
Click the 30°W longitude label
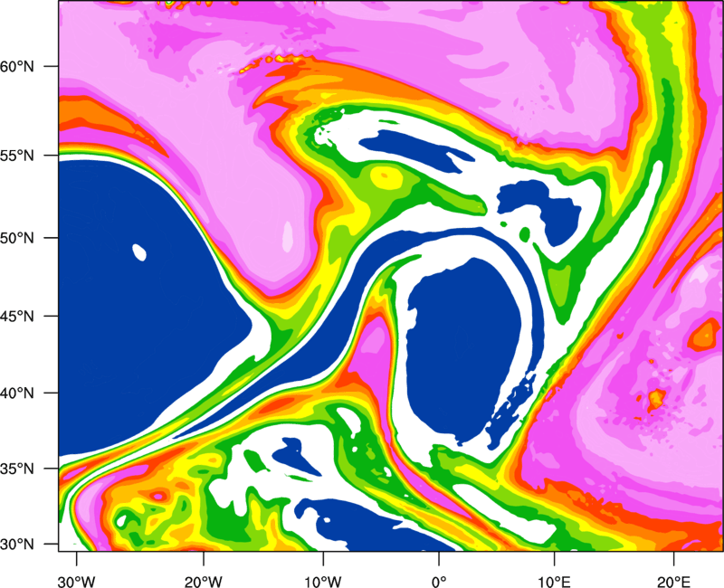[77, 582]
